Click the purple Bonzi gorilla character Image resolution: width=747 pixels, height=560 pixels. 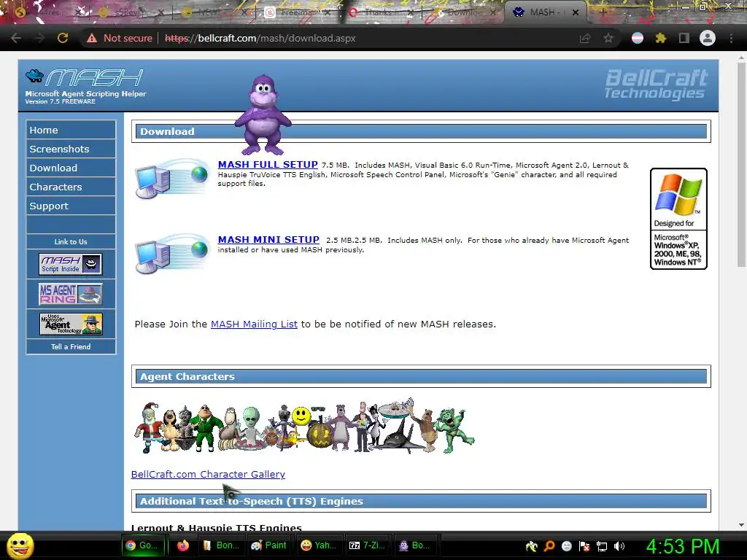click(x=263, y=114)
